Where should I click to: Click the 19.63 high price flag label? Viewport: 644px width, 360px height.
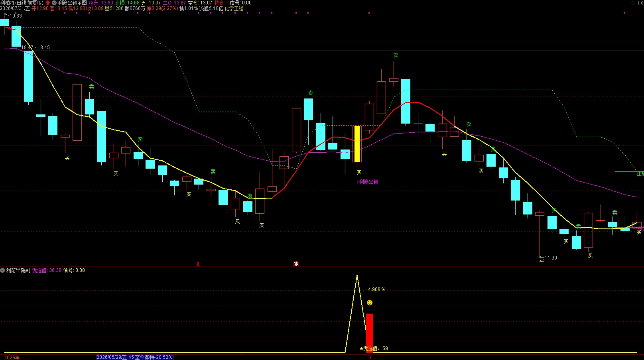tap(16, 16)
